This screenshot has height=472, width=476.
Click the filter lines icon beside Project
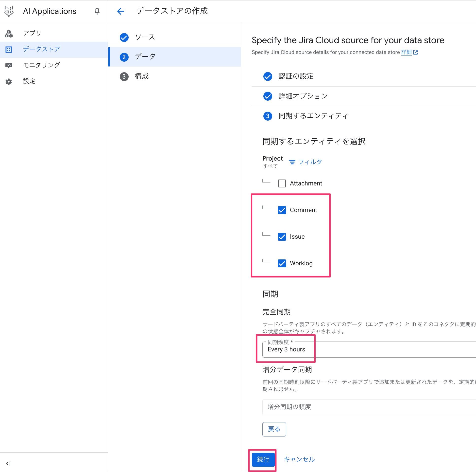(x=292, y=162)
